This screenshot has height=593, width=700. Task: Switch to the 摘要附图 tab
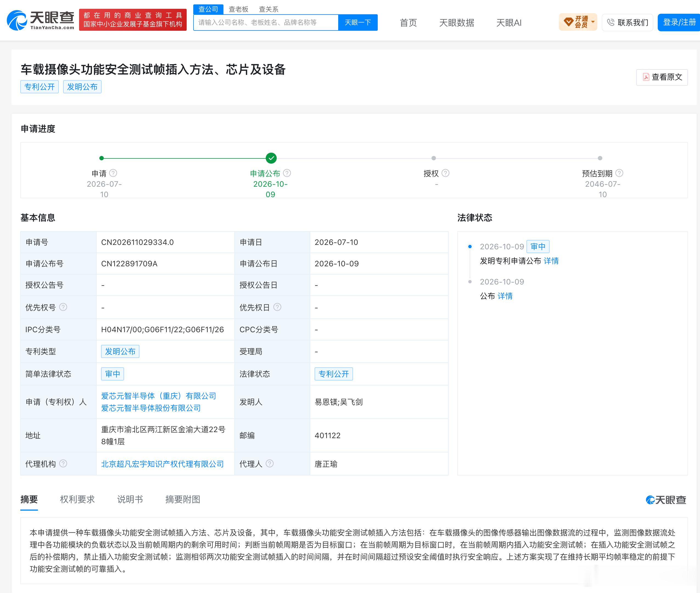coord(183,499)
